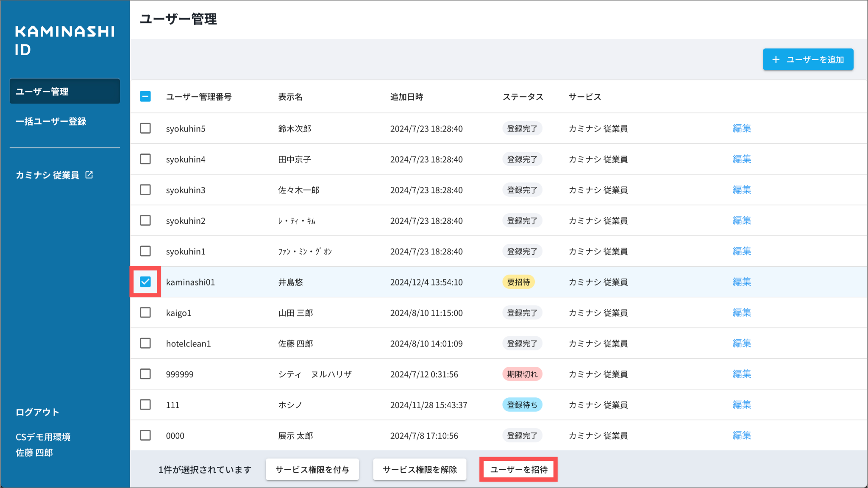Screen dimensions: 868x488
Task: Click external link icon next to カミナシ 従業員
Action: click(x=89, y=175)
